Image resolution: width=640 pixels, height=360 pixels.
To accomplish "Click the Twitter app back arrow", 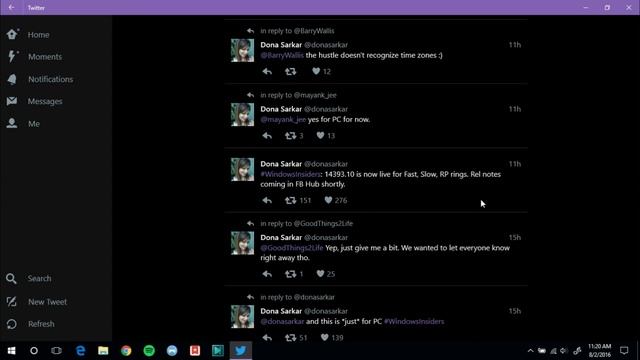I will pyautogui.click(x=11, y=7).
